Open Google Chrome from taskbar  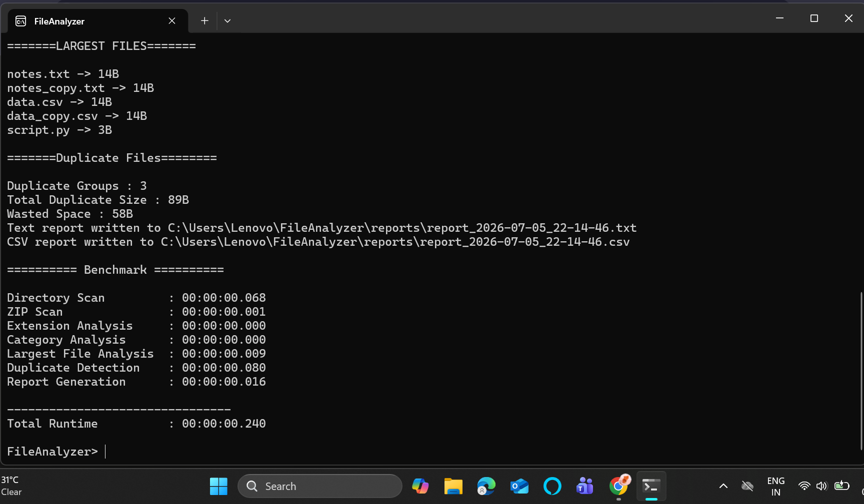[619, 486]
